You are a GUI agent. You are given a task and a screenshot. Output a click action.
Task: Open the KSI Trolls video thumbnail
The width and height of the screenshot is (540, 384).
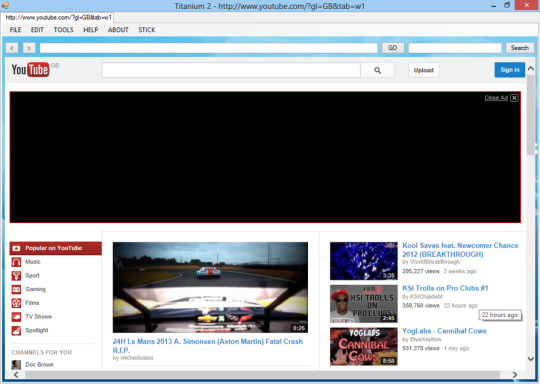pyautogui.click(x=364, y=304)
